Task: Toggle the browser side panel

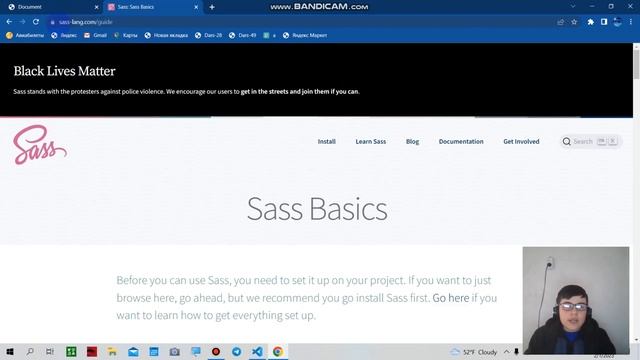Action: pos(604,22)
